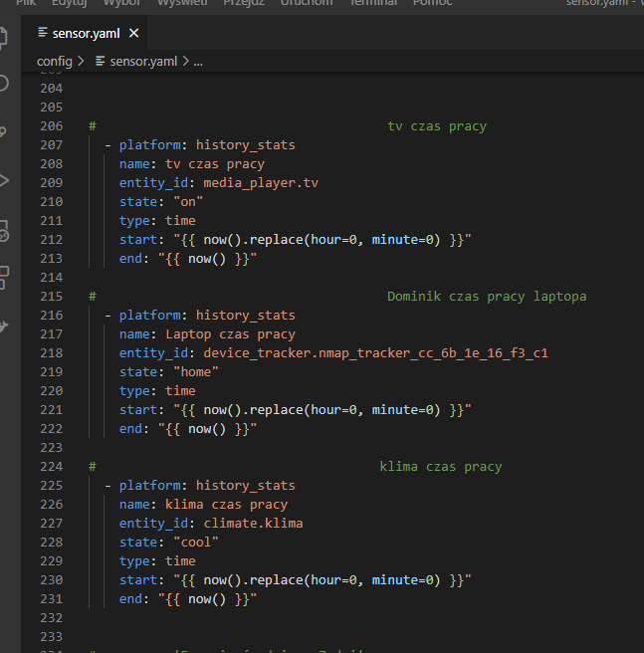This screenshot has width=644, height=653.
Task: Close the sensor.yaml editor tab
Action: (x=133, y=33)
